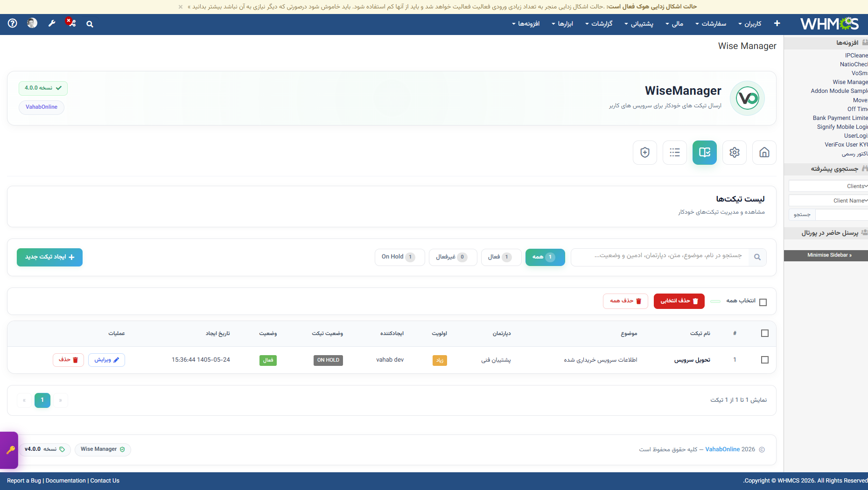Expand the گزارشات menu
This screenshot has height=490, width=868.
click(599, 24)
